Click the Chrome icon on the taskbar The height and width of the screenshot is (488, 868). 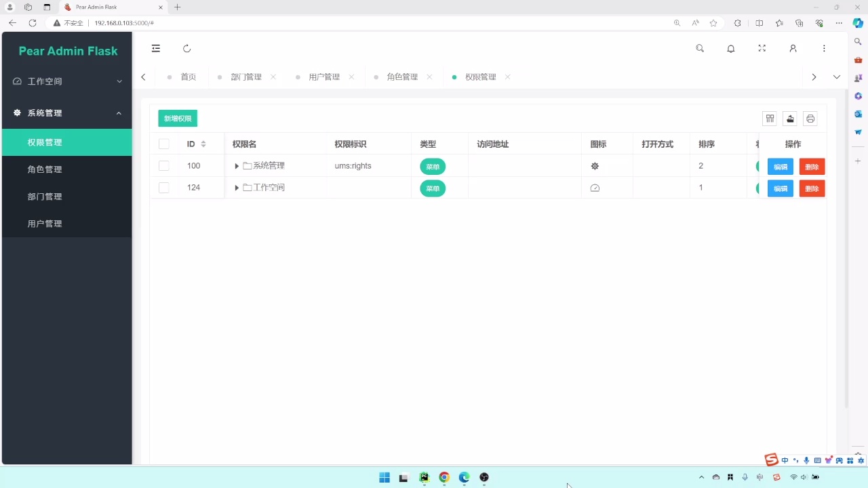[x=443, y=477]
